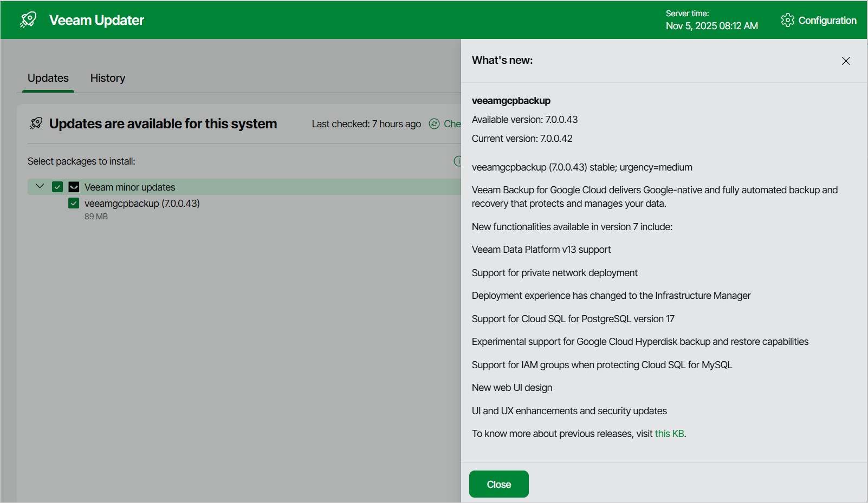Click rocket icon beside Updates are available heading
Image resolution: width=868 pixels, height=503 pixels.
point(36,123)
